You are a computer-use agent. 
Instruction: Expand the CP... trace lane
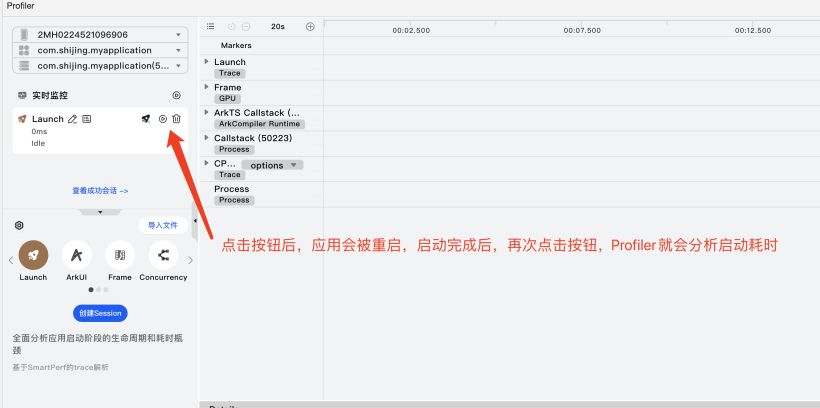[207, 163]
